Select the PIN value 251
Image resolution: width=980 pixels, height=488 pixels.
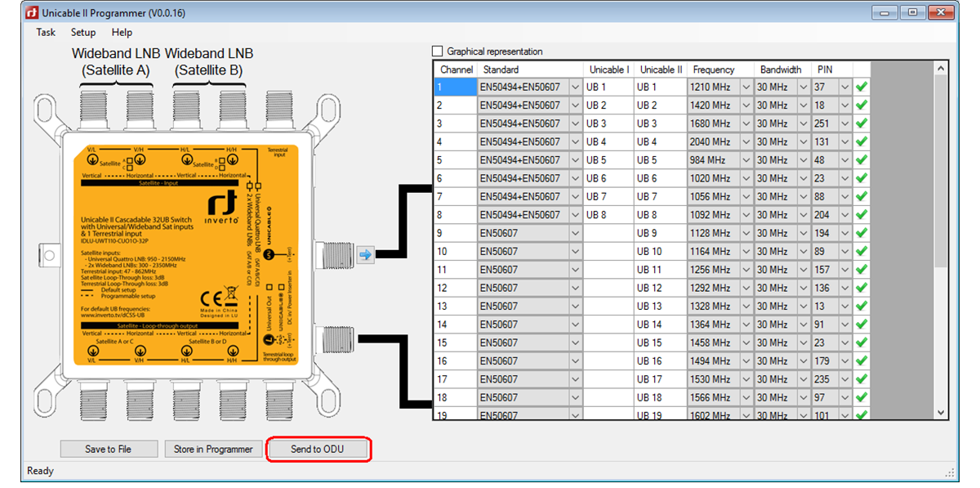[825, 123]
